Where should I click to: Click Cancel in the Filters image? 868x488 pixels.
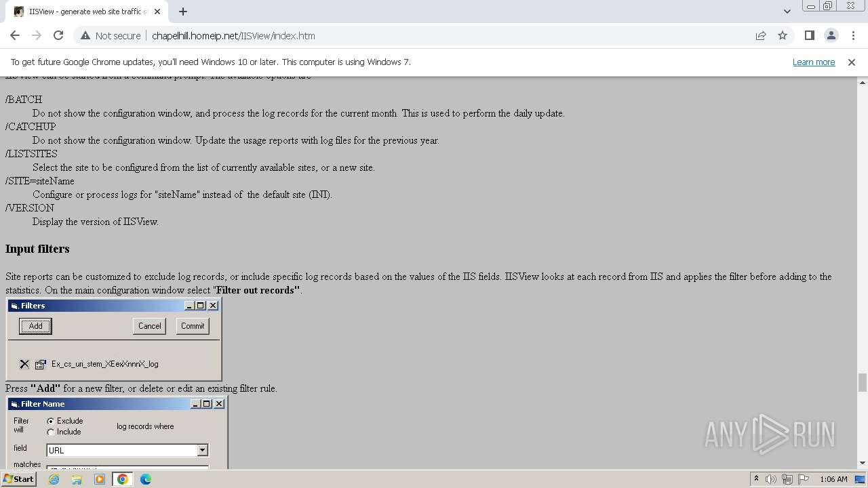coord(150,326)
